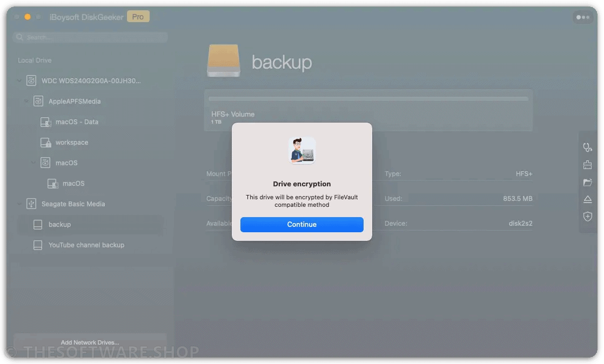The height and width of the screenshot is (364, 604).
Task: Click the Local Drive section header
Action: point(35,60)
